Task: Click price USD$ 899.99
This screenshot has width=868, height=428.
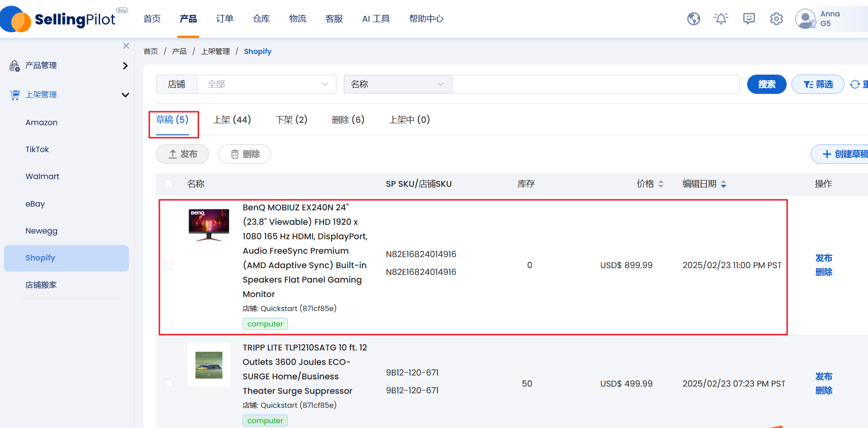Action: [x=626, y=265]
